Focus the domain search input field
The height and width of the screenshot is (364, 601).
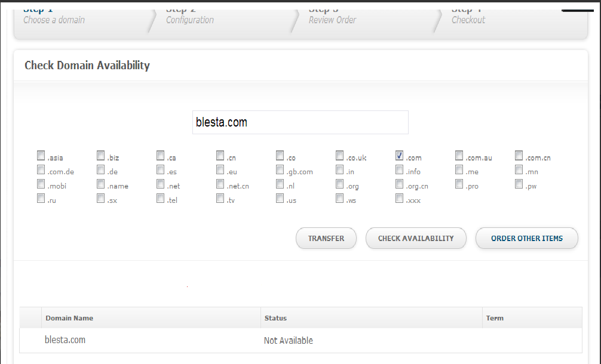tap(300, 122)
